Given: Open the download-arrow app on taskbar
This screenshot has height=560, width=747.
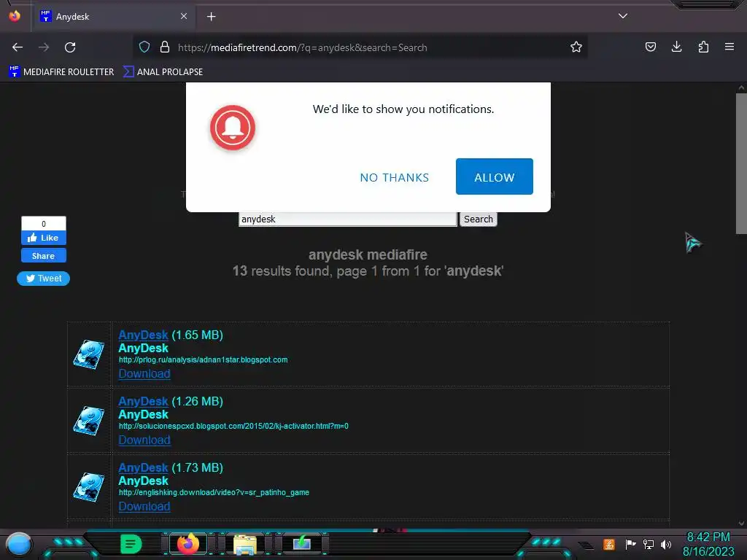Looking at the screenshot, I should (x=301, y=544).
